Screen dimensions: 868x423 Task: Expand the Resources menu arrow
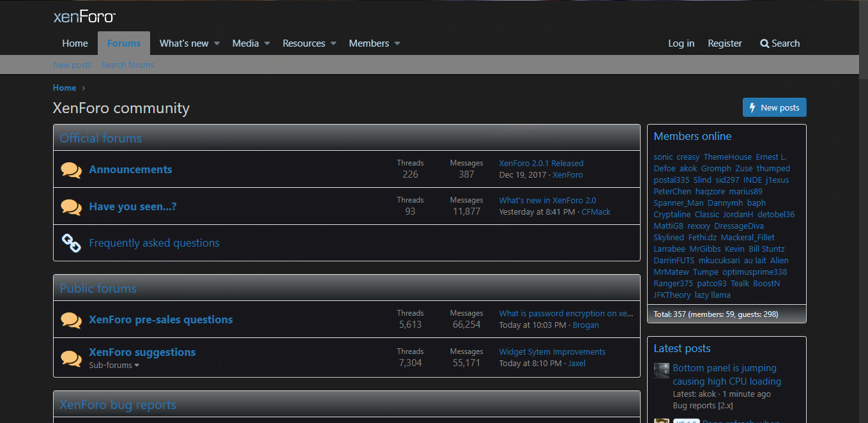point(333,43)
